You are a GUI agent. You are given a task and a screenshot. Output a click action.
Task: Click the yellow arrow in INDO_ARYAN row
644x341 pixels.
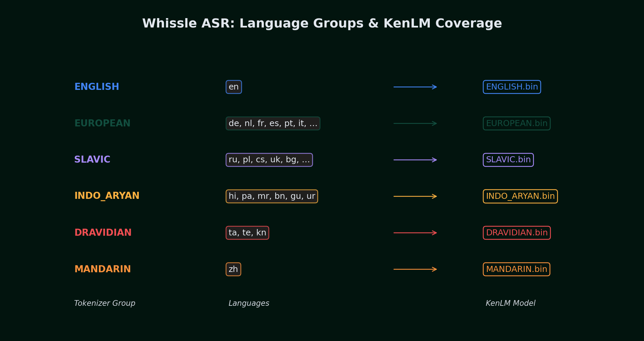[x=415, y=196]
